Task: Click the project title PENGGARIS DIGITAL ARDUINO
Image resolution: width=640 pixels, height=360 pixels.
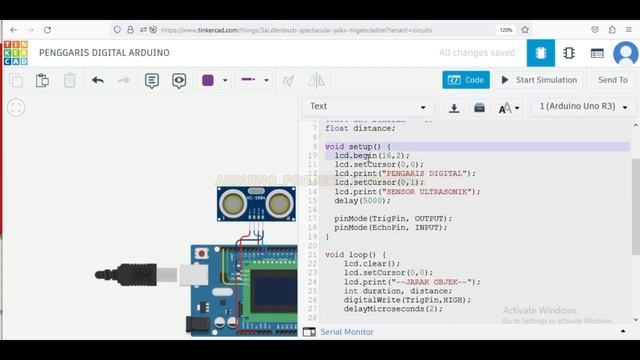Action: click(x=104, y=53)
